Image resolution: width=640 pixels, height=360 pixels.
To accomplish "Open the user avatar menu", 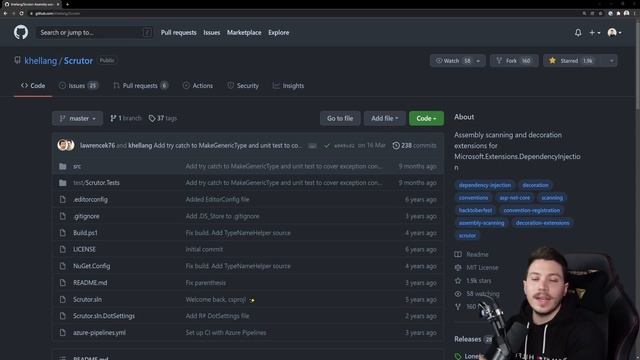I will point(614,33).
